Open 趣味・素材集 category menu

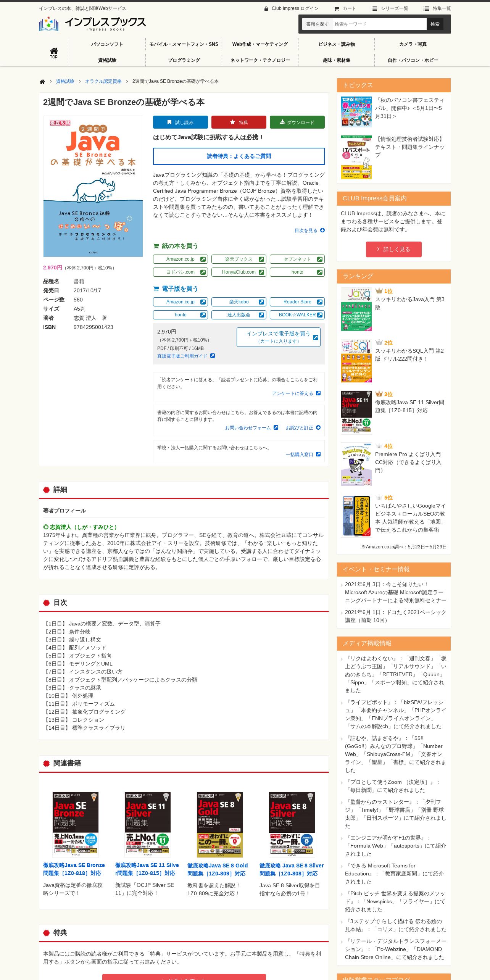[337, 60]
